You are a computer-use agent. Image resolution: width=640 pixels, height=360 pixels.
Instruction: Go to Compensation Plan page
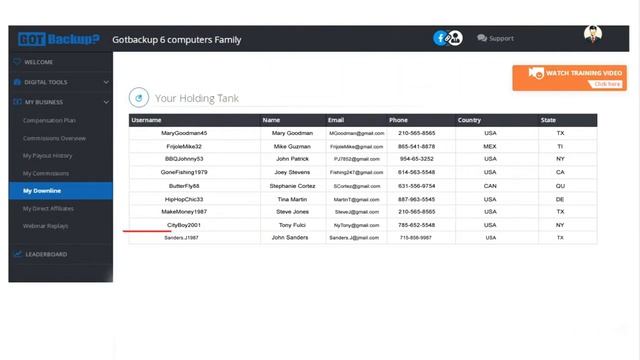(49, 120)
